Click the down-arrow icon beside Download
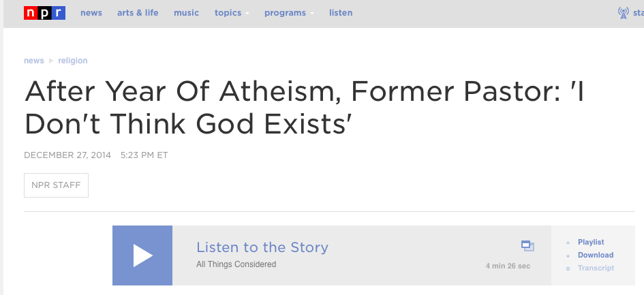 [568, 255]
